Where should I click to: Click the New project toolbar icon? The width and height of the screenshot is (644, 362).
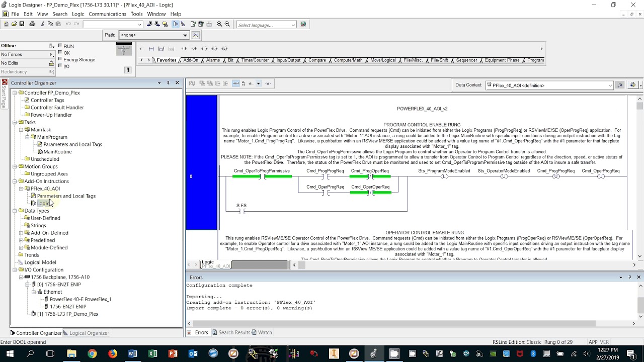(x=6, y=24)
